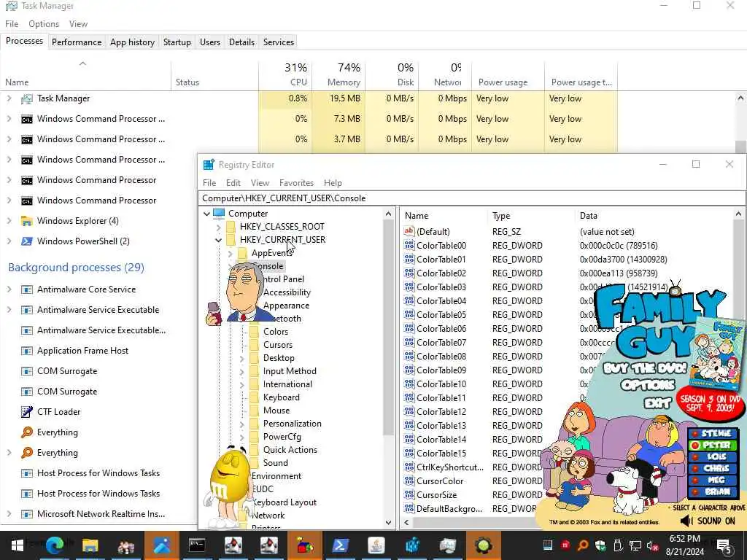
Task: Expand the Windows Explorer (4) process group
Action: click(x=9, y=221)
